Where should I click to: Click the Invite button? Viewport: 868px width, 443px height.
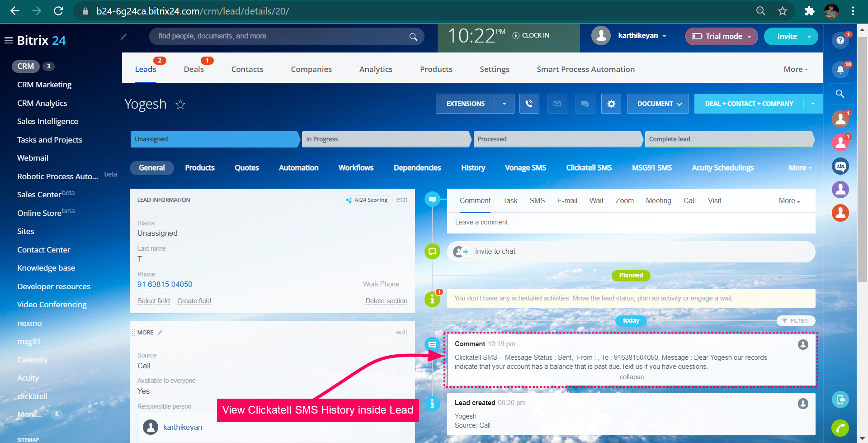click(x=787, y=36)
